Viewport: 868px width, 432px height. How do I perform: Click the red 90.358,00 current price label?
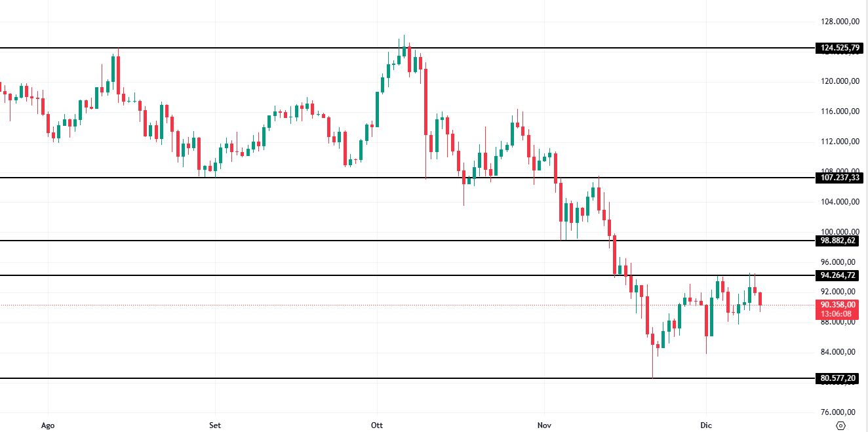[x=837, y=305]
